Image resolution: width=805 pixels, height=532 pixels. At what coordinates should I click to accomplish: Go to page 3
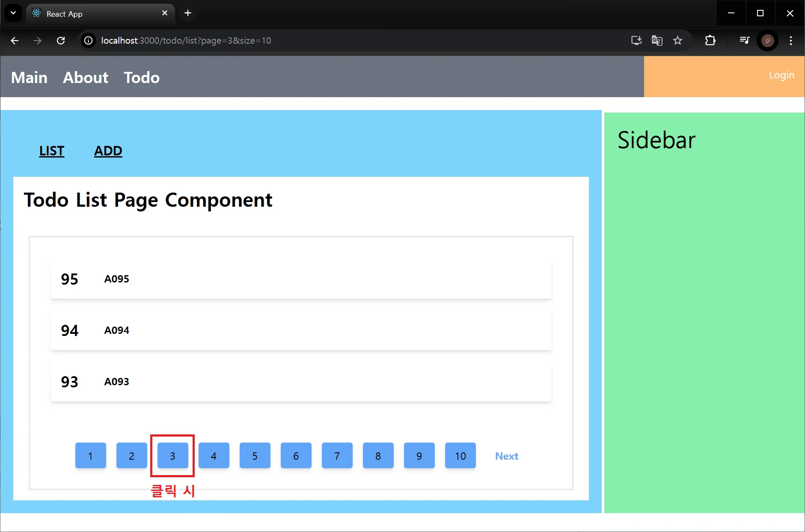pos(172,456)
